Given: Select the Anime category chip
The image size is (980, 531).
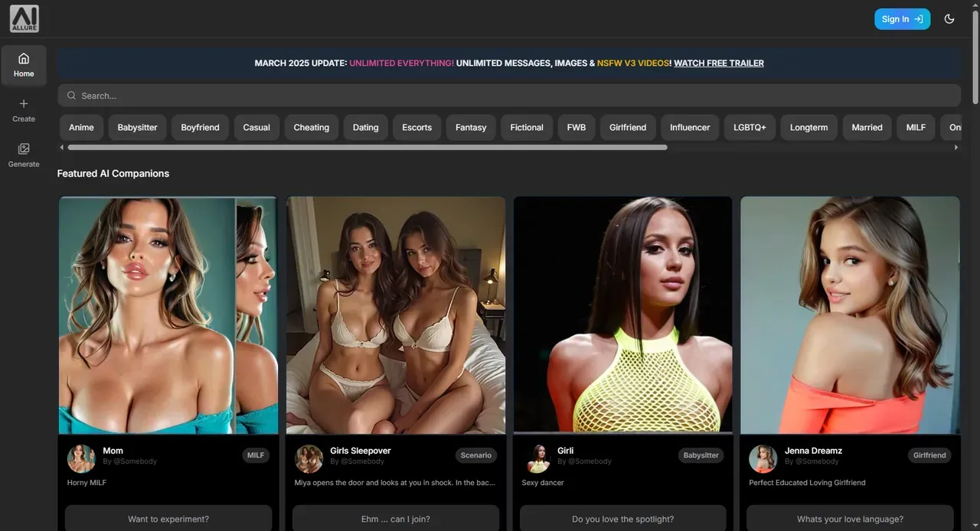Looking at the screenshot, I should click(81, 128).
